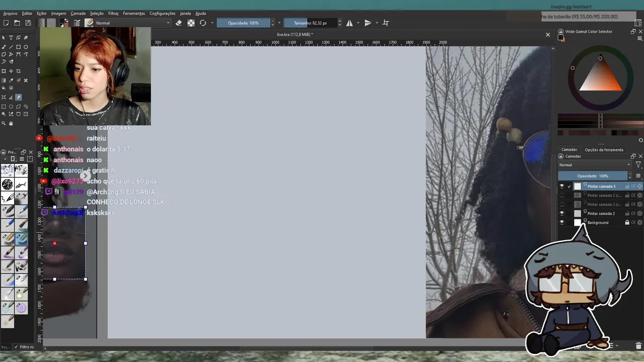Switch to the Camadas tab
The image size is (644, 362).
point(569,150)
